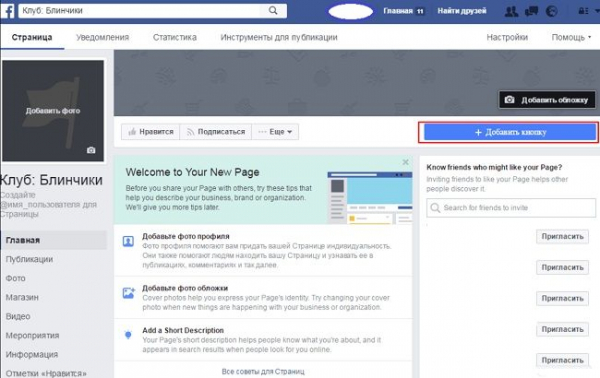Open Add a Short Description tip
The image size is (600, 378).
(183, 330)
